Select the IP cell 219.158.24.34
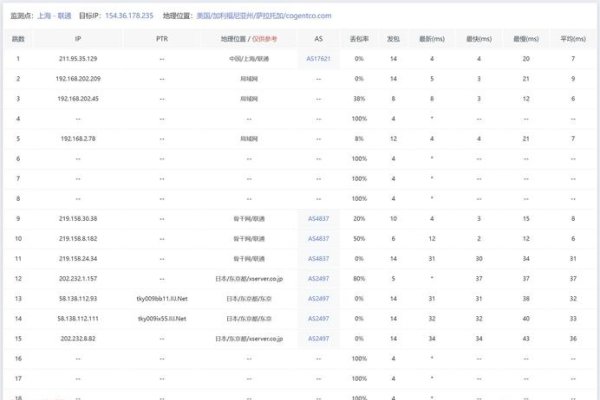The width and height of the screenshot is (600, 400). [78, 259]
